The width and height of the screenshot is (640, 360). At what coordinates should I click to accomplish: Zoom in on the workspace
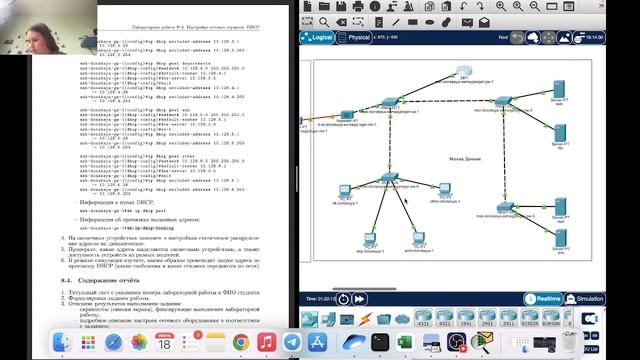(x=501, y=6)
